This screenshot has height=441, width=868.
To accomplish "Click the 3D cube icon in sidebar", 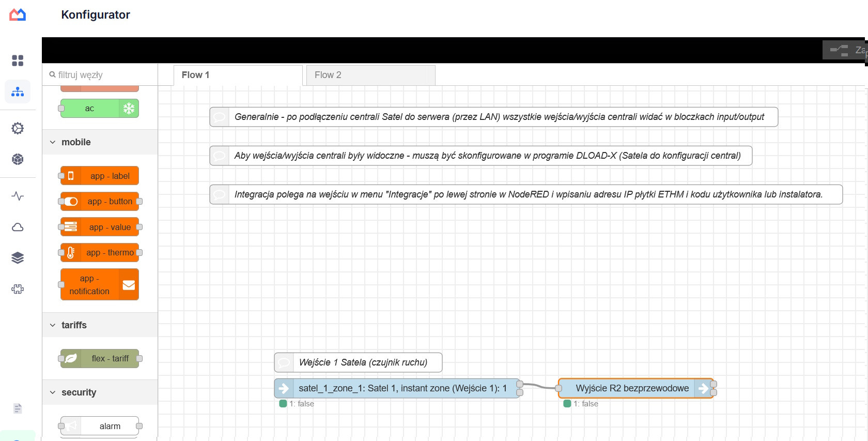I will [18, 159].
